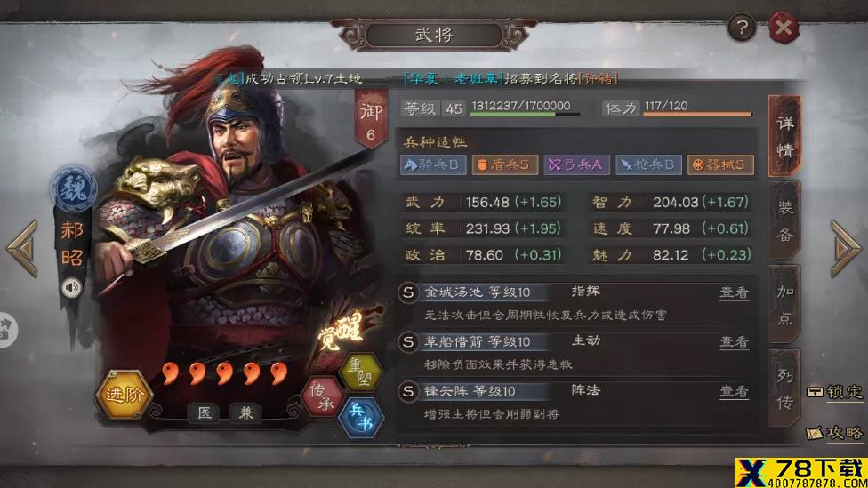Open the 重塑 reshape hexagon
The height and width of the screenshot is (488, 868).
[361, 372]
